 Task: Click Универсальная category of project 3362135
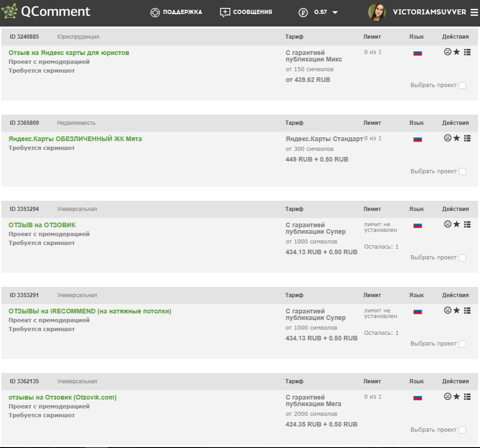[x=77, y=381]
